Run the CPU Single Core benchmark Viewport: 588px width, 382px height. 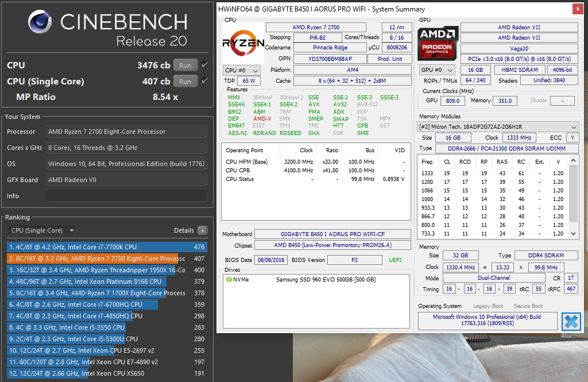pyautogui.click(x=185, y=81)
